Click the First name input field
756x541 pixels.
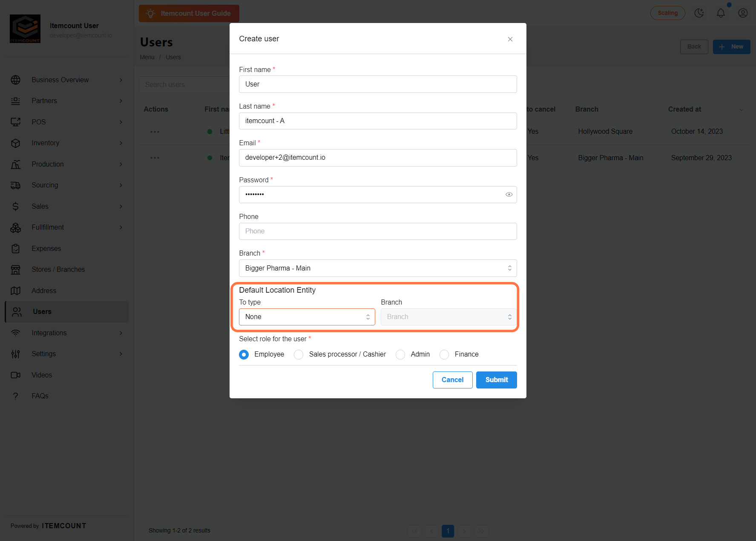tap(378, 84)
